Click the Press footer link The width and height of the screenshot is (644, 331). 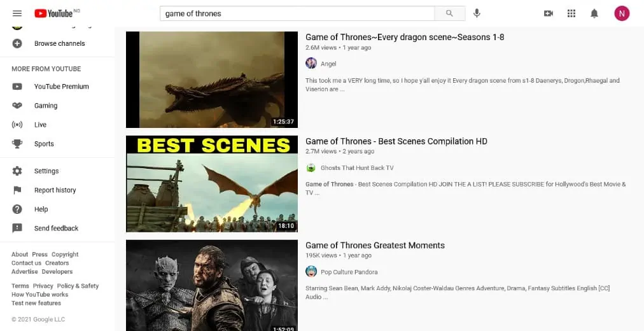coord(40,254)
